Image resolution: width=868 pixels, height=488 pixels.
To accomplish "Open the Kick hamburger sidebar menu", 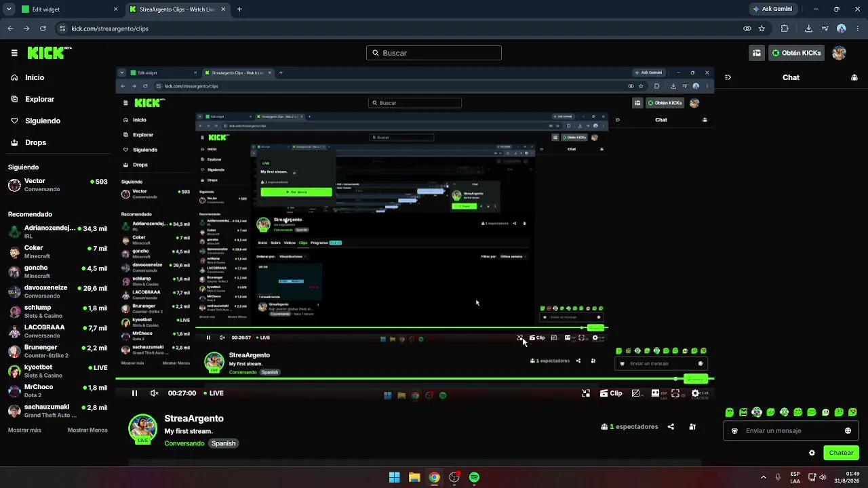I will click(x=14, y=53).
